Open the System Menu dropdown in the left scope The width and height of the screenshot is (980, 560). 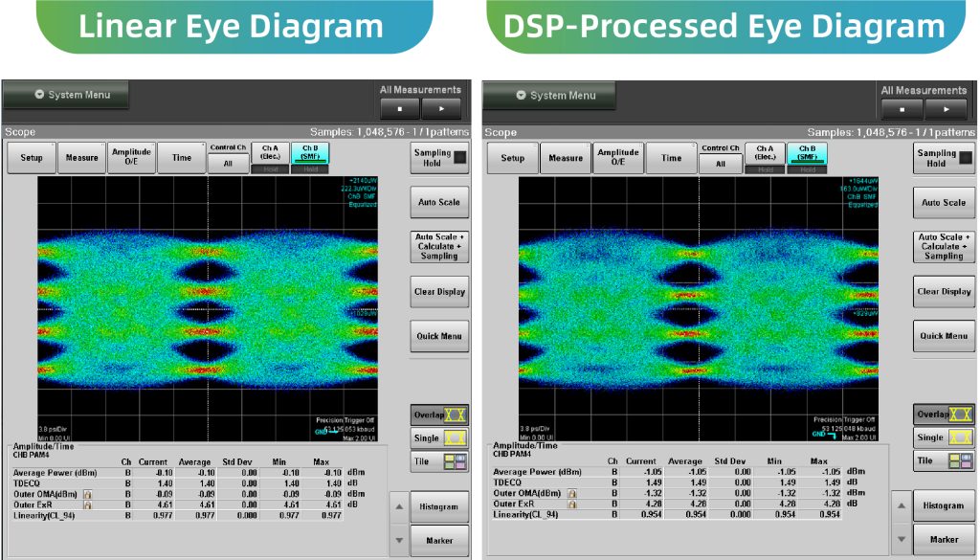click(66, 95)
